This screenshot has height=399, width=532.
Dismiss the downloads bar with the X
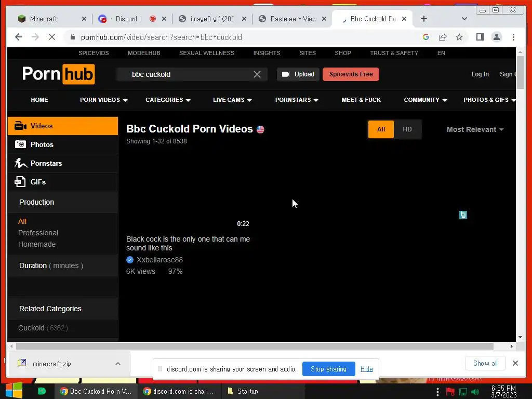[x=515, y=363]
